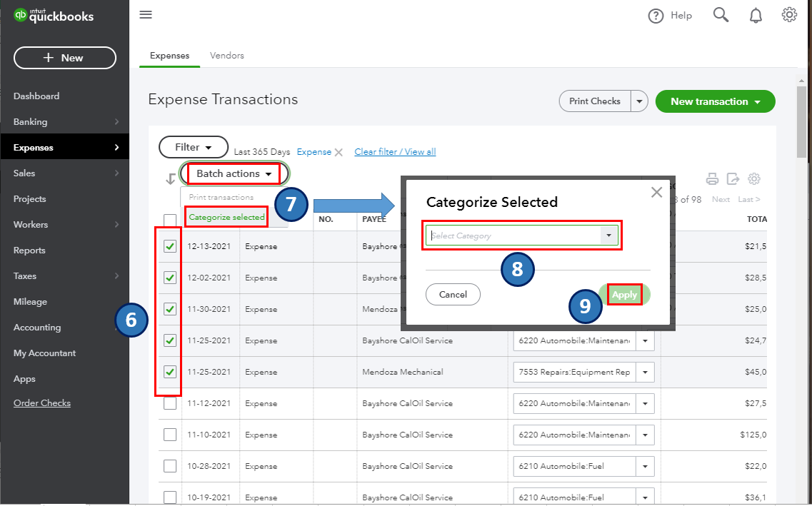Choose Categorize selected from batch menu
The height and width of the screenshot is (506, 812).
coord(227,217)
